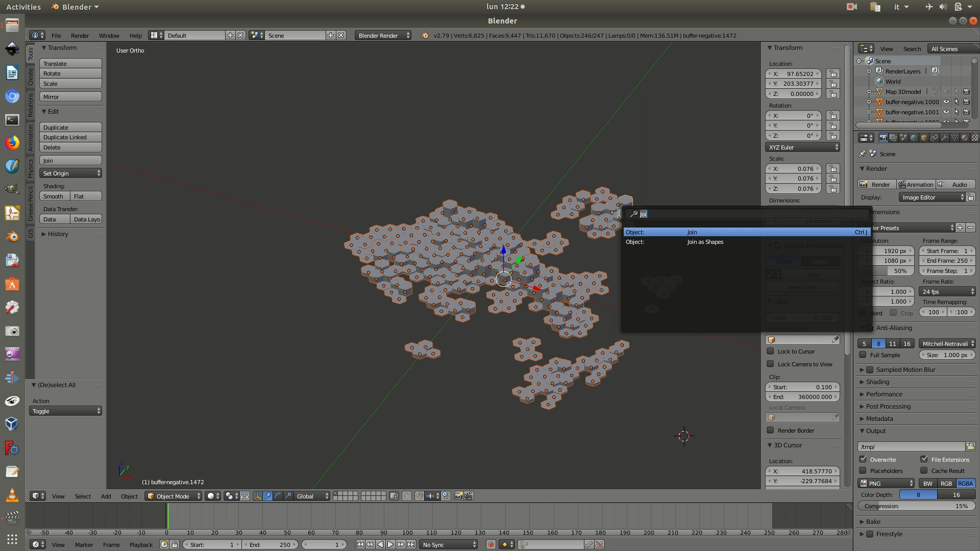Enable Render Border checkbox

click(770, 430)
